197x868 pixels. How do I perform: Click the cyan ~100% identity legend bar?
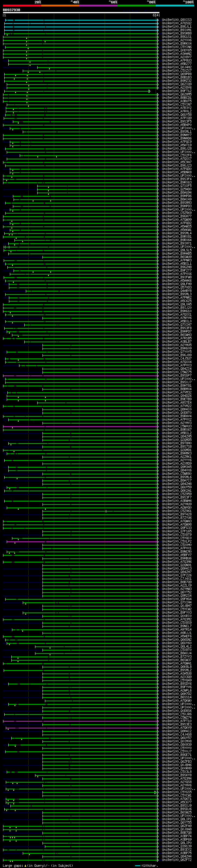pyautogui.click(x=175, y=6)
